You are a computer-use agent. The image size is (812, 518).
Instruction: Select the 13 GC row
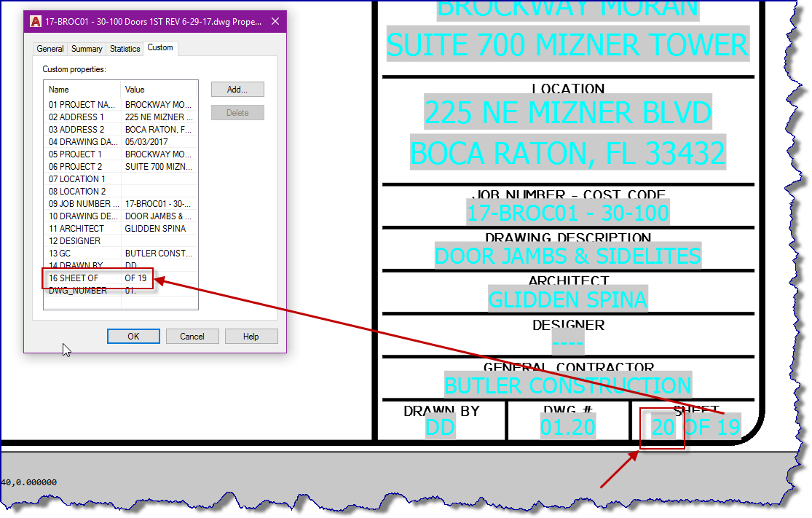click(121, 254)
